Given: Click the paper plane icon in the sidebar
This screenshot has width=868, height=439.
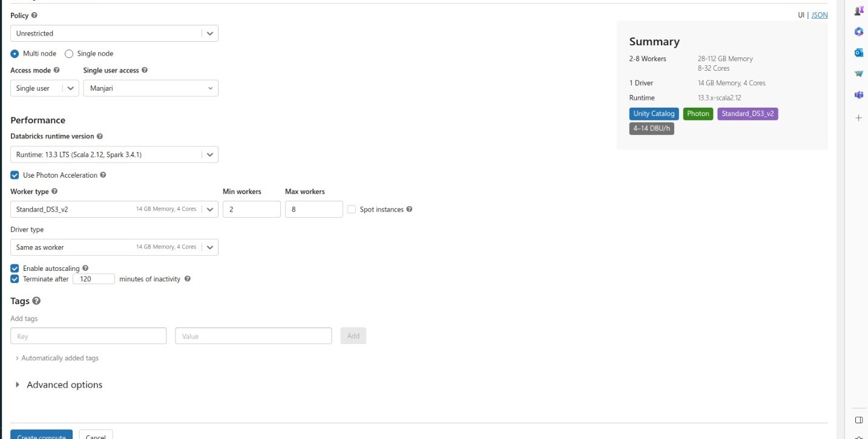Looking at the screenshot, I should pyautogui.click(x=858, y=73).
